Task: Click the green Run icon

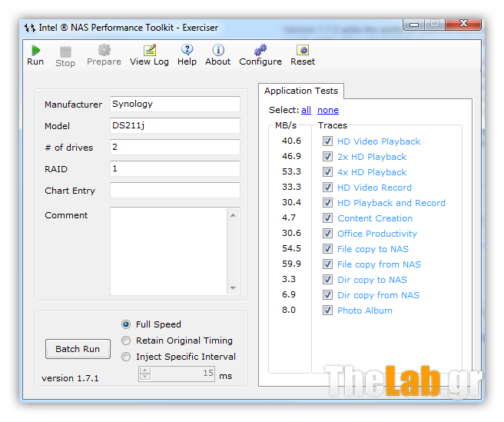Action: point(35,51)
